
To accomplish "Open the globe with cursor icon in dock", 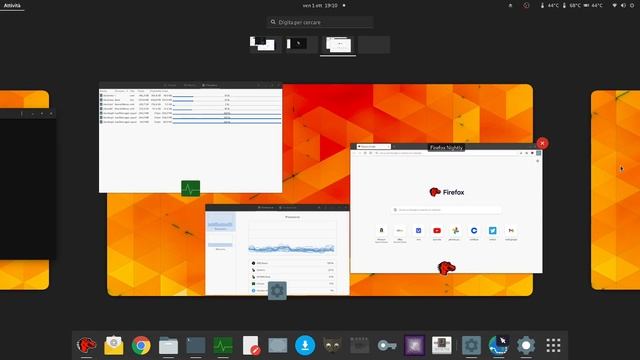I will pyautogui.click(x=498, y=345).
